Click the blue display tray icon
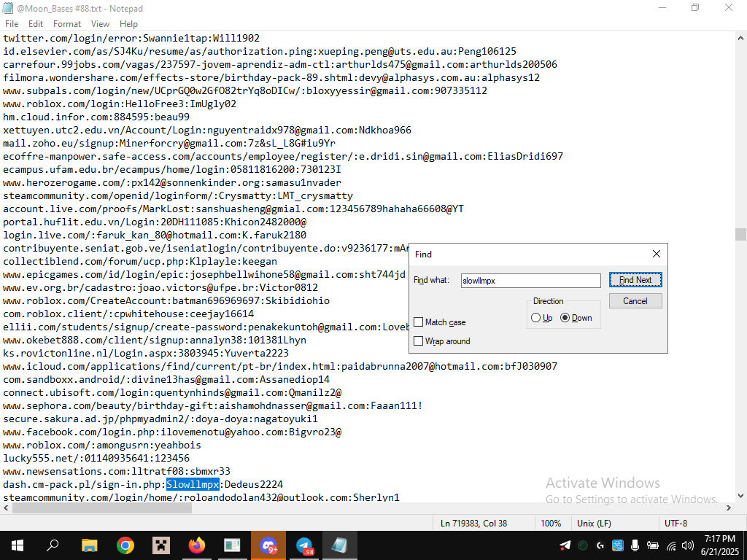 click(617, 545)
